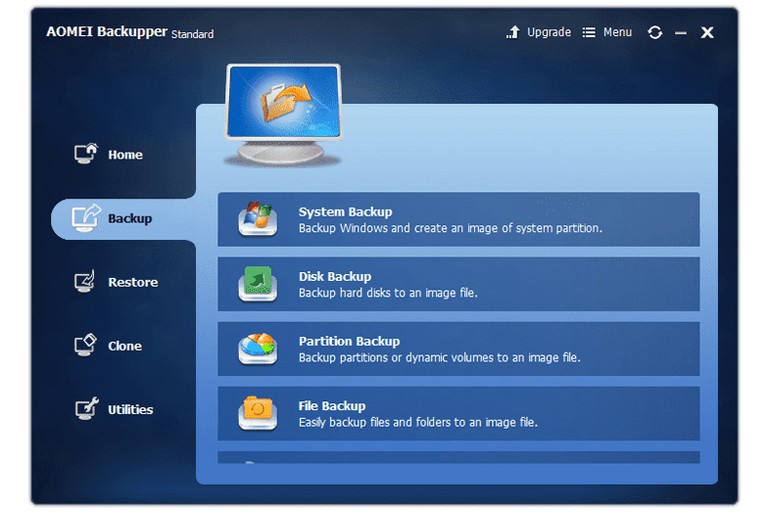The height and width of the screenshot is (513, 770).
Task: Choose the System Backup title
Action: click(x=345, y=212)
